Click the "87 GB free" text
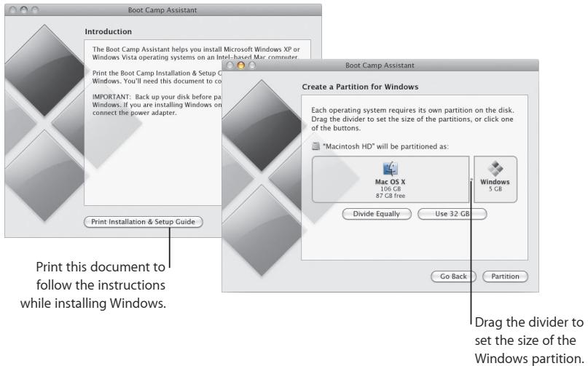Image resolution: width=588 pixels, height=366 pixels. pyautogui.click(x=391, y=196)
